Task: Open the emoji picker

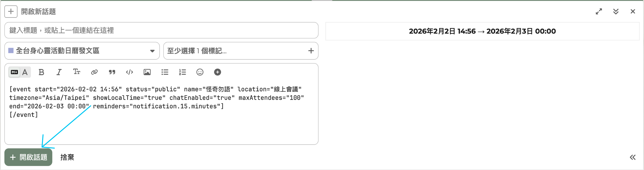Action: (x=200, y=72)
